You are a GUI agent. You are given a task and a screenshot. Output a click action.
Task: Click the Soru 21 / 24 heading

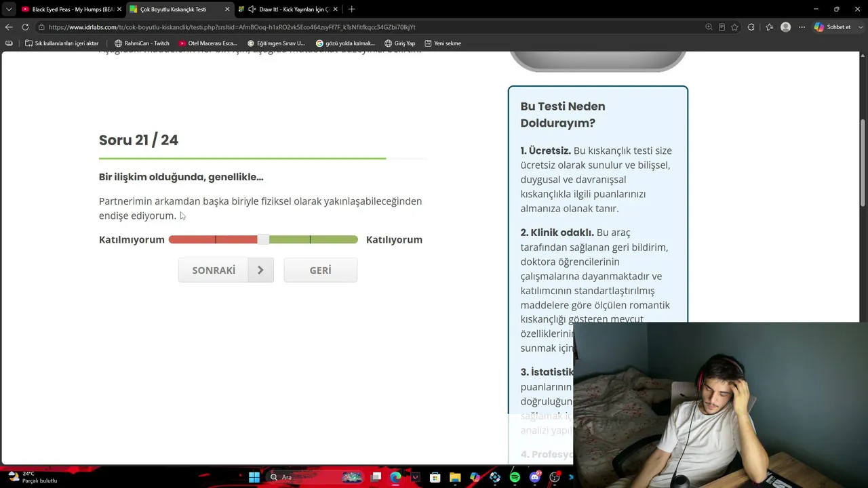click(138, 140)
